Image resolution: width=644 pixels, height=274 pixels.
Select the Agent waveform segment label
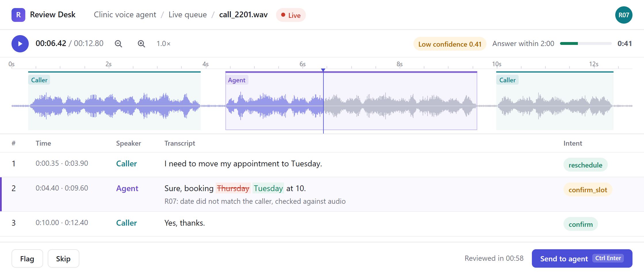pos(237,80)
